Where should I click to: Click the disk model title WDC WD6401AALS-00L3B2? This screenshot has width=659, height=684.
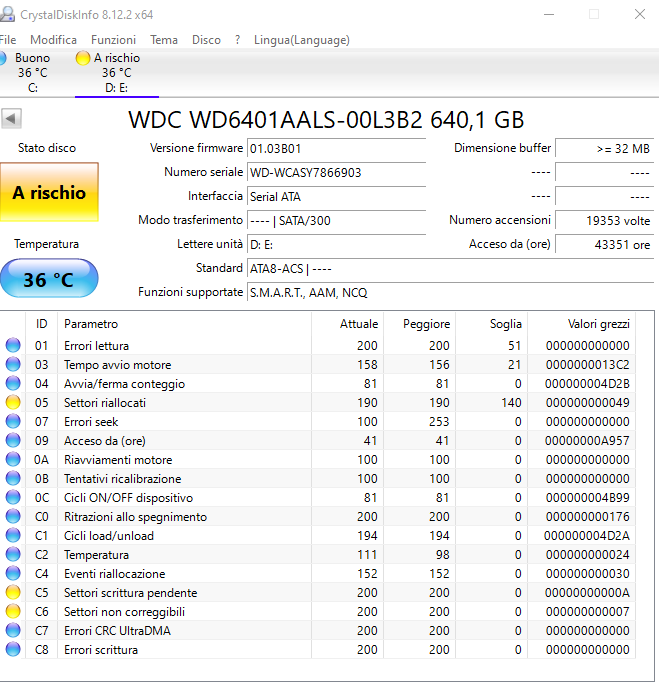pyautogui.click(x=276, y=120)
